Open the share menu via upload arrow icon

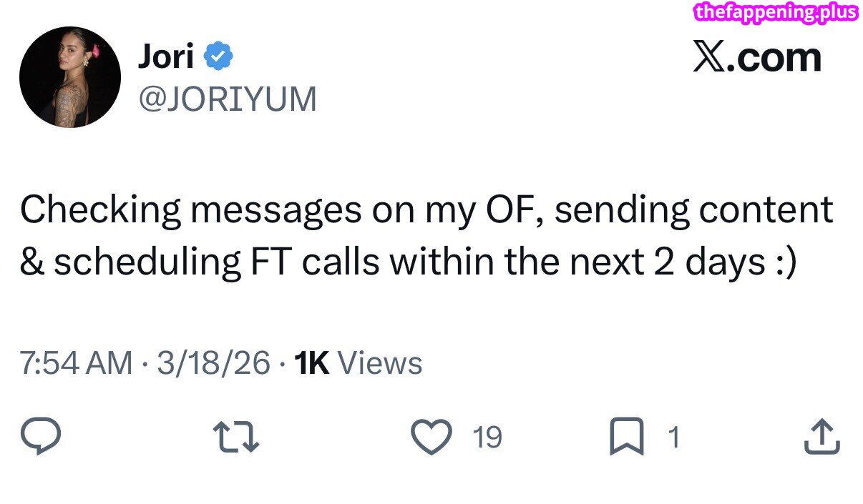[821, 437]
